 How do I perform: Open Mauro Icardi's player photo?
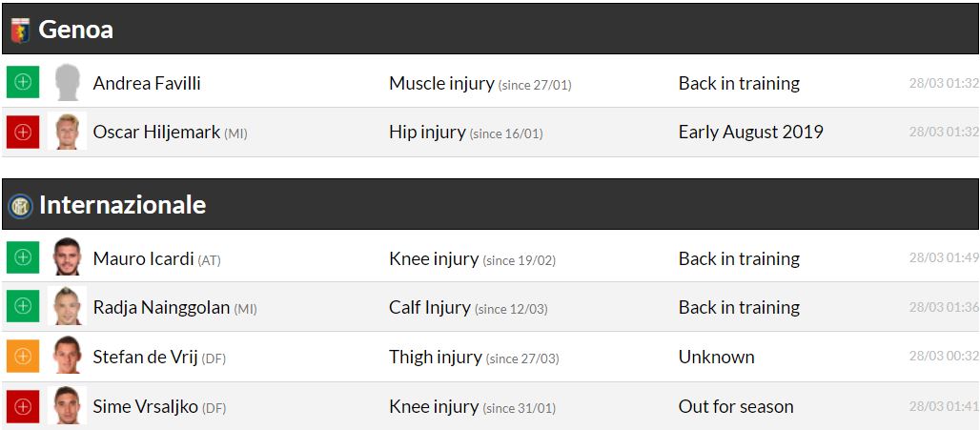67,258
